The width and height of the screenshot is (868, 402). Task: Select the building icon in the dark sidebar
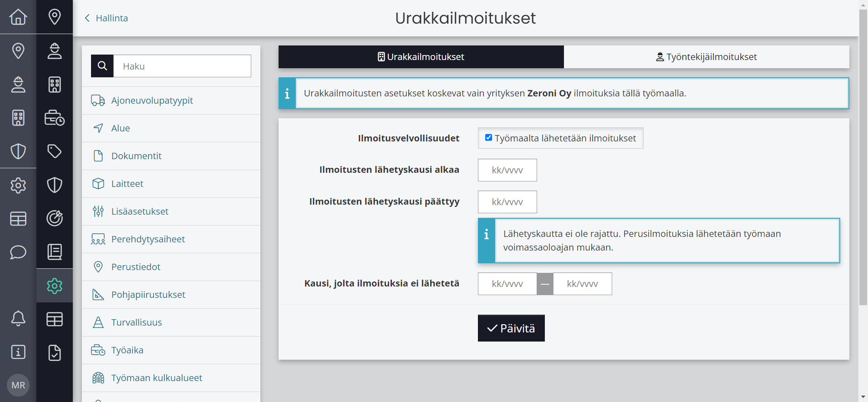[x=55, y=84]
